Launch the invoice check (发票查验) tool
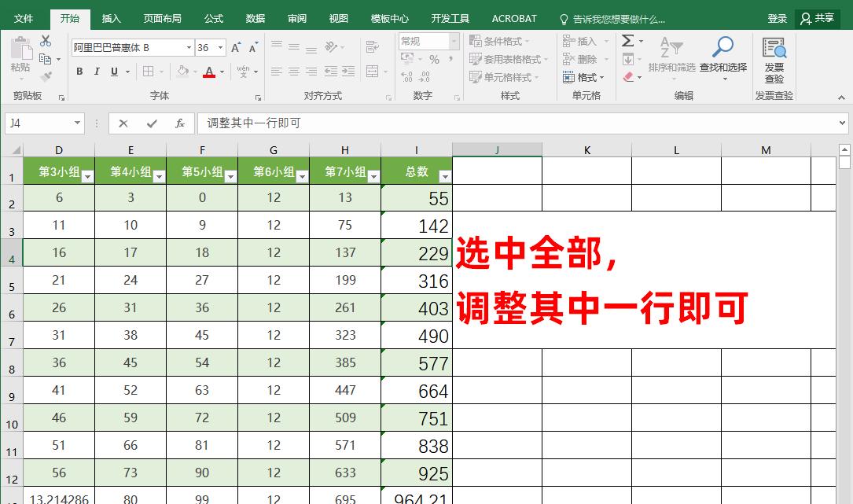 (x=774, y=59)
